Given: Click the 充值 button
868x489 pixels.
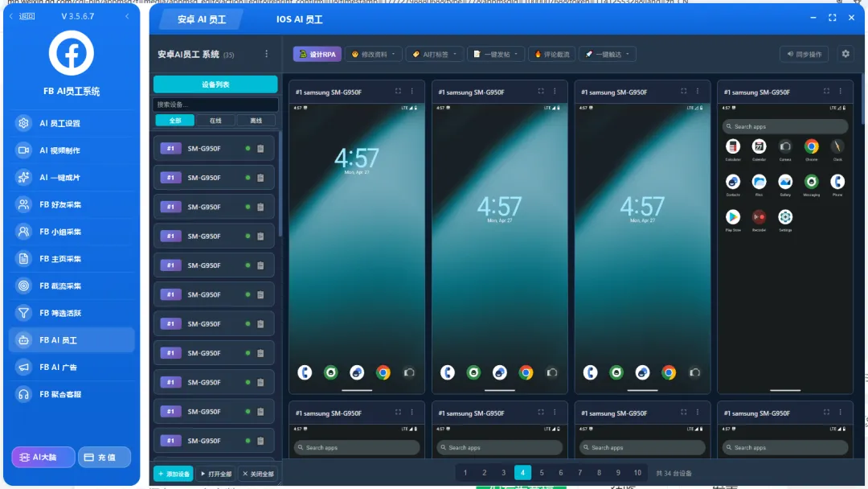Looking at the screenshot, I should (x=104, y=458).
